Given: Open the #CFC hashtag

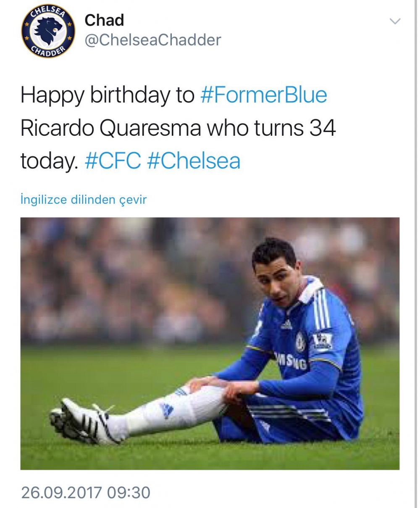Looking at the screenshot, I should tap(113, 161).
